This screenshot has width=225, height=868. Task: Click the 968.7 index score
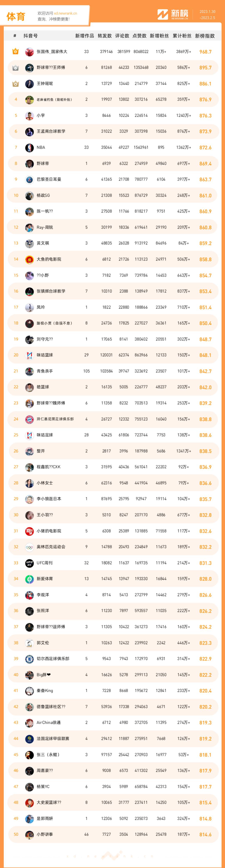(x=205, y=52)
